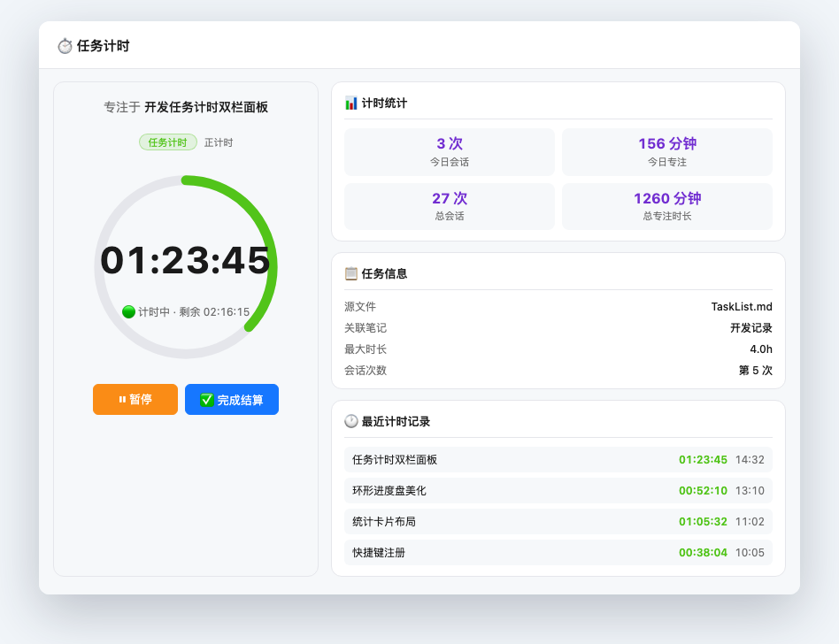Select the 统计卡片布局 record row
The width and height of the screenshot is (839, 644).
pos(558,522)
